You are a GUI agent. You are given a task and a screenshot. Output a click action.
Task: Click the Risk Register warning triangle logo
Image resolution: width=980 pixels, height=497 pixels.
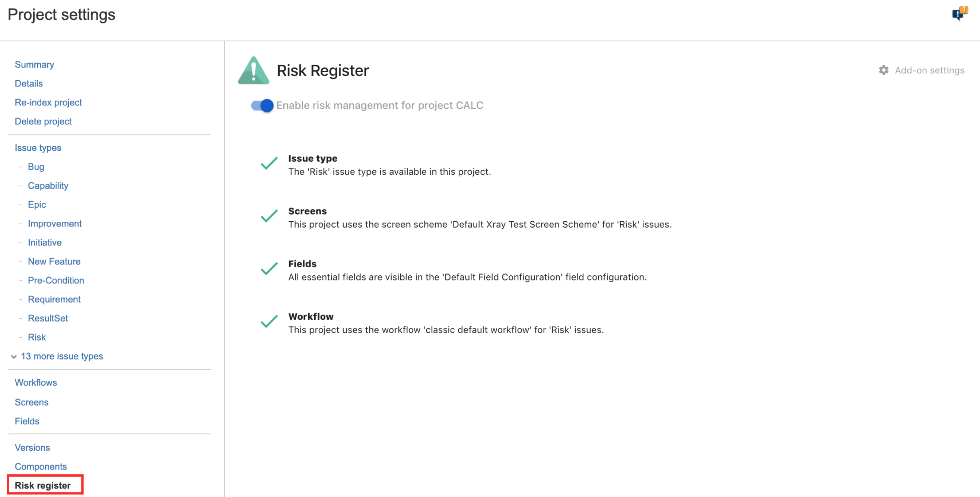click(x=253, y=70)
